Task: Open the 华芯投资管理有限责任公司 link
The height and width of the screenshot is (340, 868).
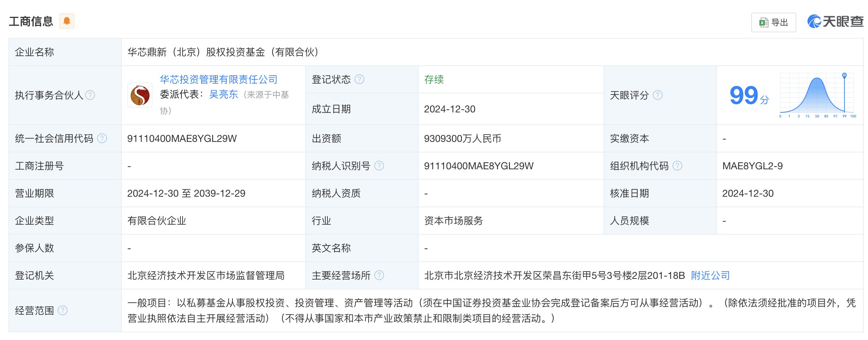Action: coord(219,79)
